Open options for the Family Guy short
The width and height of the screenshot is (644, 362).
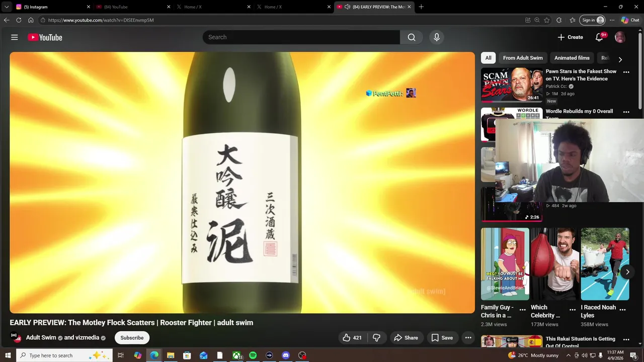coord(522,310)
